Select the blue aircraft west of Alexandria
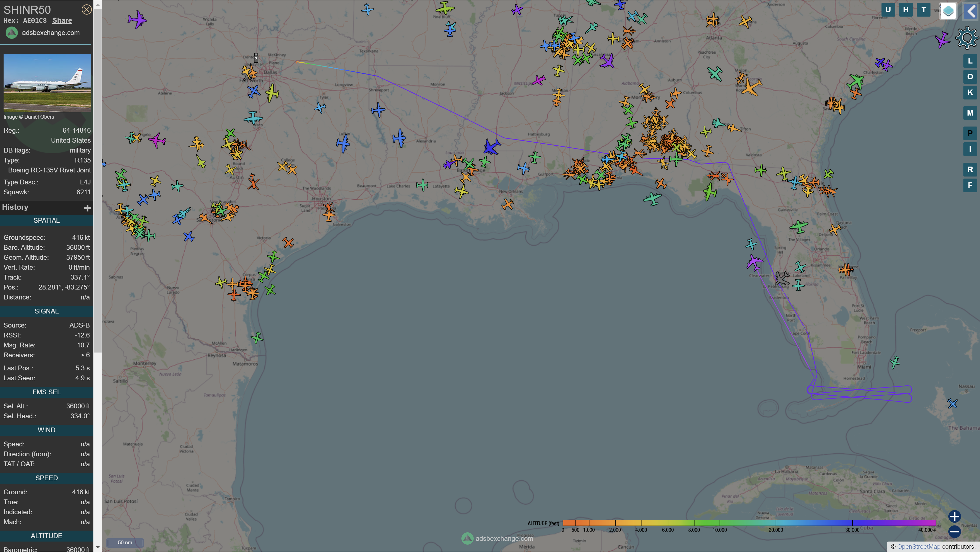This screenshot has height=552, width=980. click(399, 138)
